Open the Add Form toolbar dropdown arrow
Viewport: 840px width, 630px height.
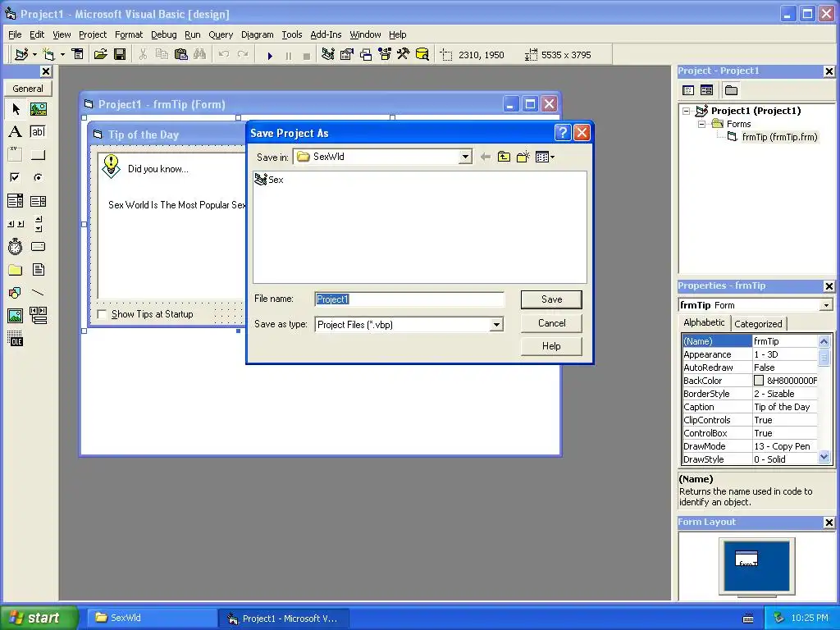(62, 55)
